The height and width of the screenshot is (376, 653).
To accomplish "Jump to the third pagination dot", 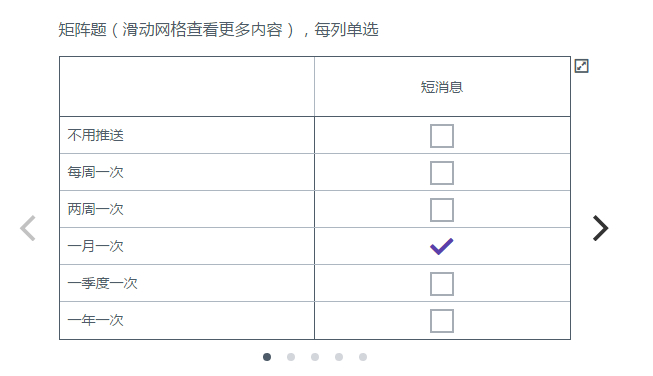I will (315, 357).
